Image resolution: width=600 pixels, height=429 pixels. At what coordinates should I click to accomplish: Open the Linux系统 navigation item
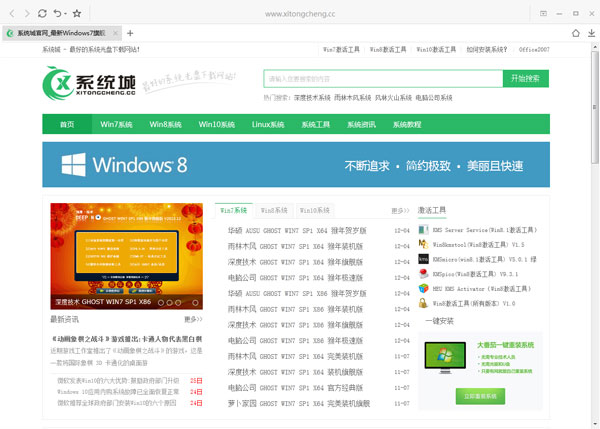[268, 124]
